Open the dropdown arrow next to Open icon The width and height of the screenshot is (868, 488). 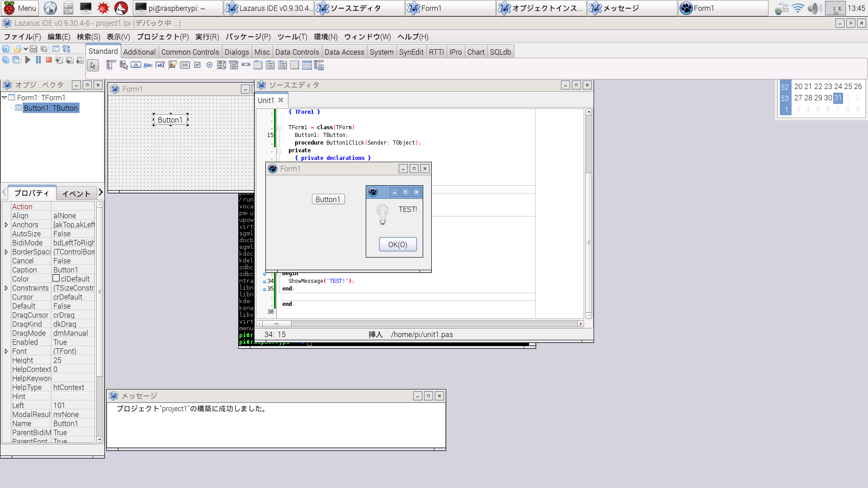tap(25, 49)
